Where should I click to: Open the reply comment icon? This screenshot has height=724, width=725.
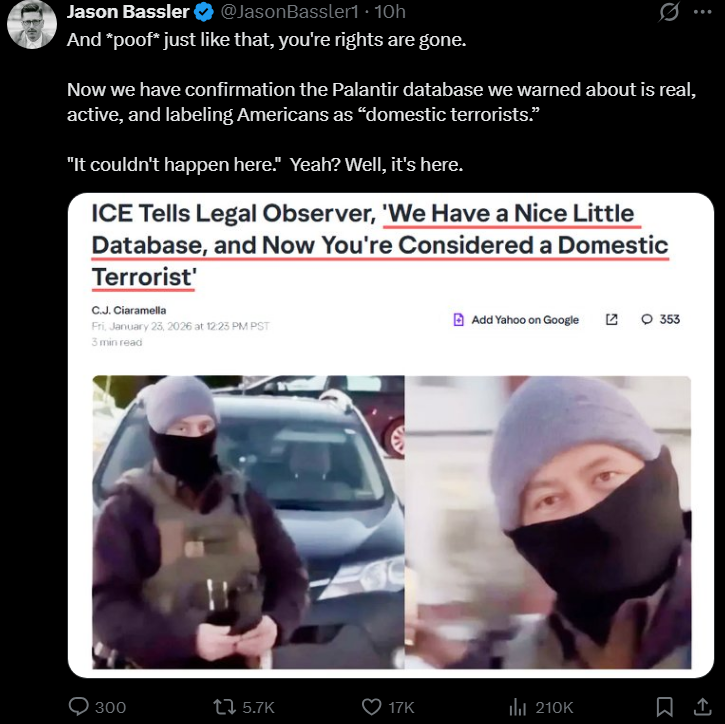click(x=79, y=706)
